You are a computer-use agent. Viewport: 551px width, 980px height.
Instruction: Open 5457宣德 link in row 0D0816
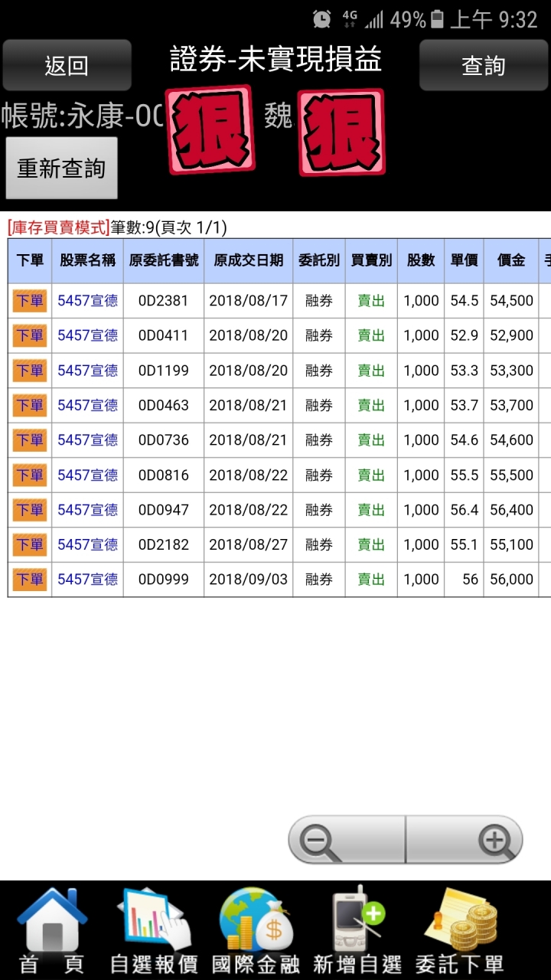tap(88, 475)
